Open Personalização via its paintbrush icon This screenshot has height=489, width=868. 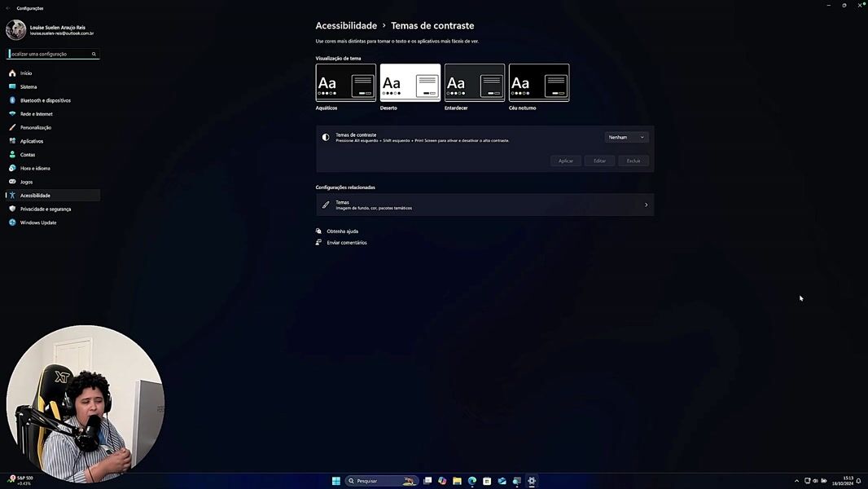click(x=12, y=127)
